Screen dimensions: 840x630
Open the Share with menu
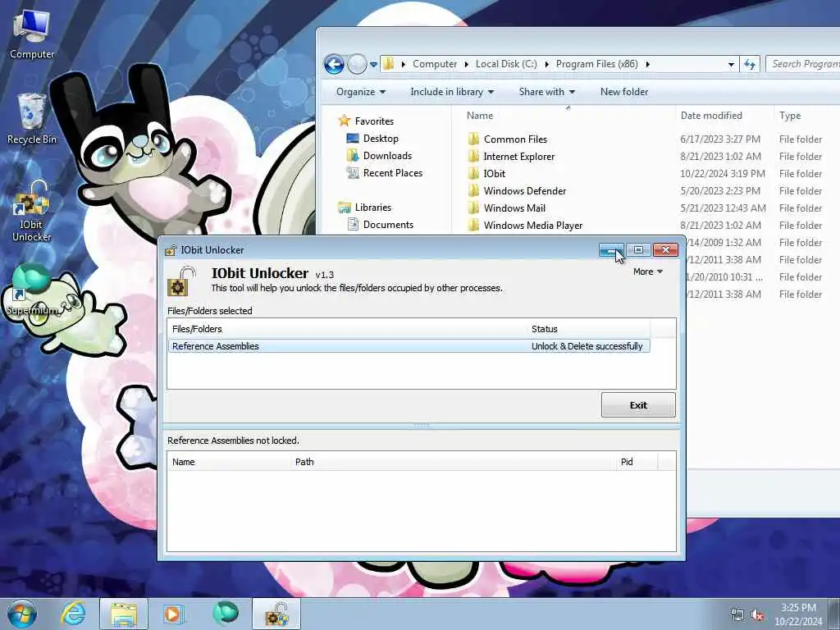click(546, 92)
